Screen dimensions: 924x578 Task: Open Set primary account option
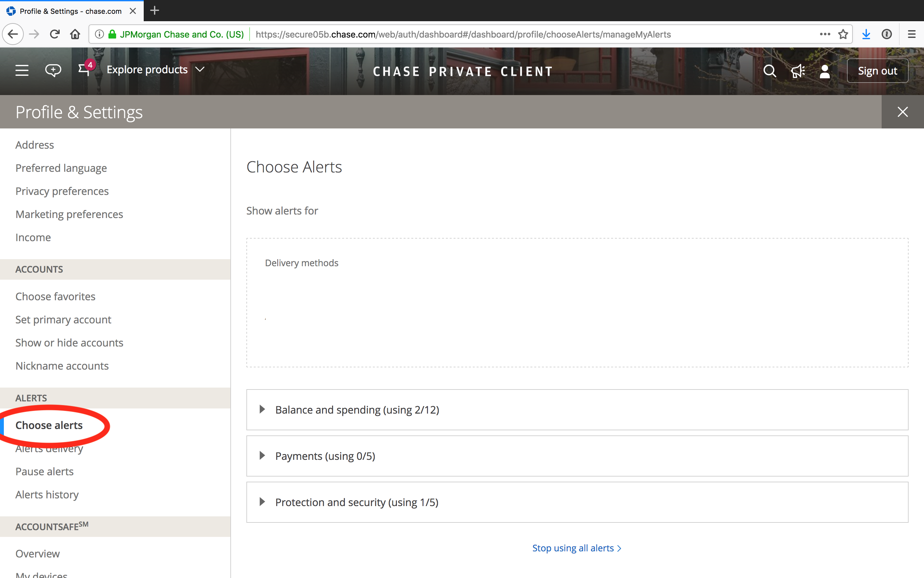click(x=64, y=320)
